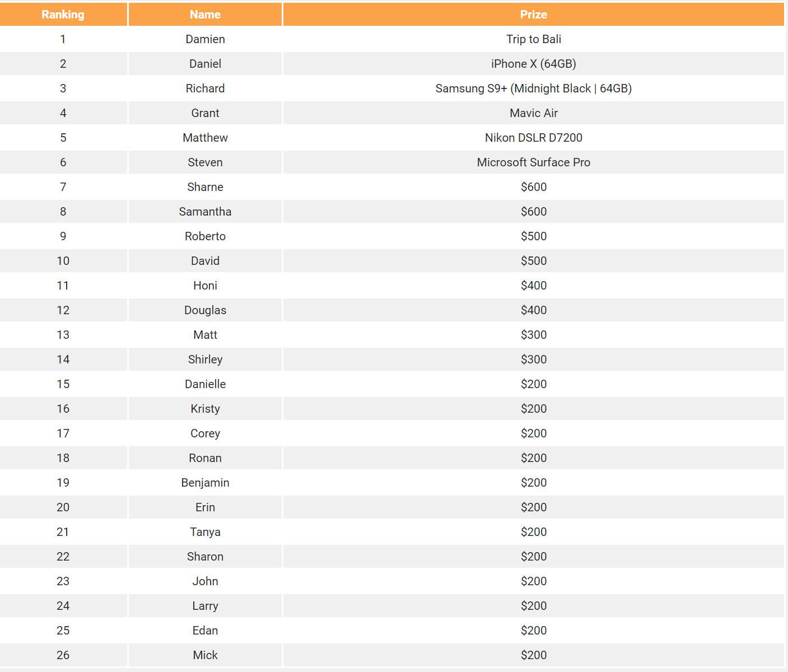Click the Samsung S9+ prize entry
Viewport: 788px width, 672px height.
[533, 88]
